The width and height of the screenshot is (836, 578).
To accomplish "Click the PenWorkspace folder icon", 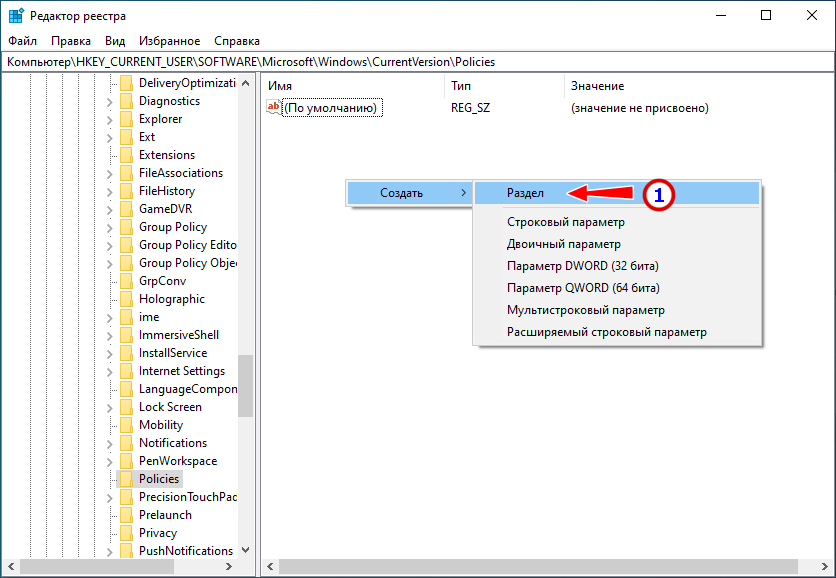I will tap(126, 462).
